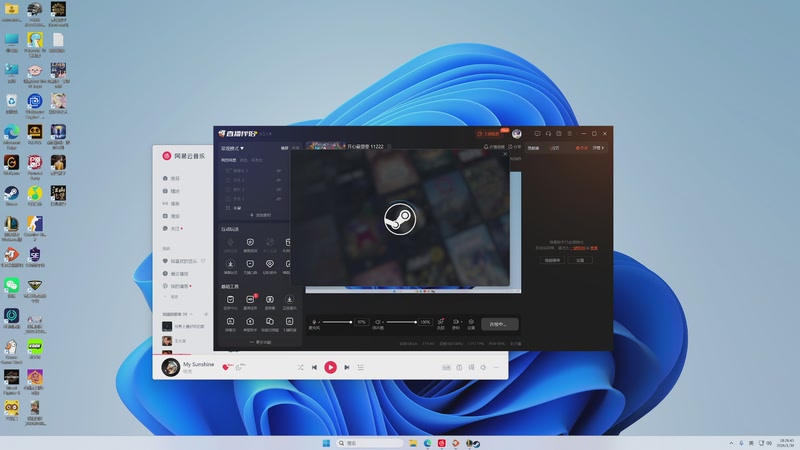Screen dimensions: 800x450
Task: Click the record camera icon in control bar
Action: coord(456,322)
